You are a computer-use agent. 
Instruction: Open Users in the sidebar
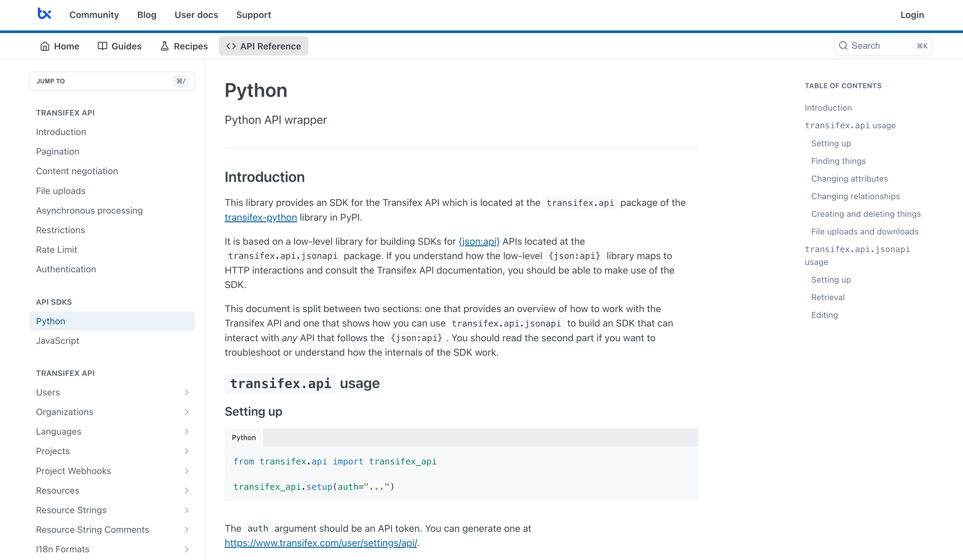(x=48, y=392)
